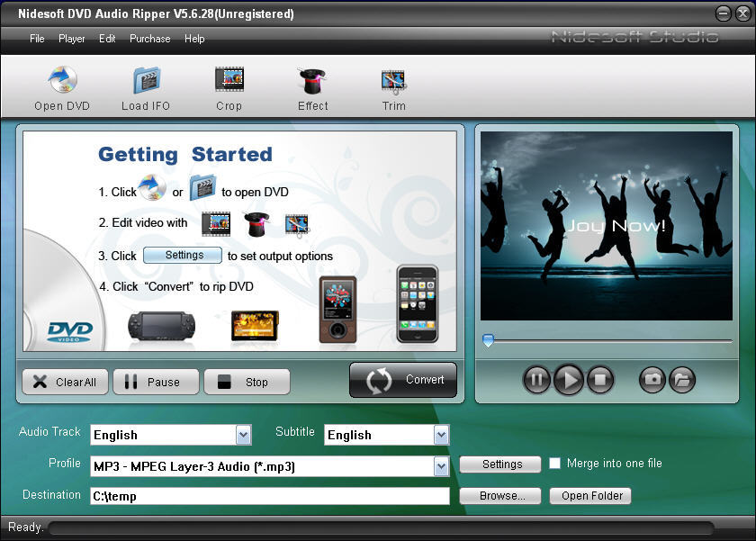Image resolution: width=756 pixels, height=541 pixels.
Task: Click the conversion progress bar
Action: point(381,528)
